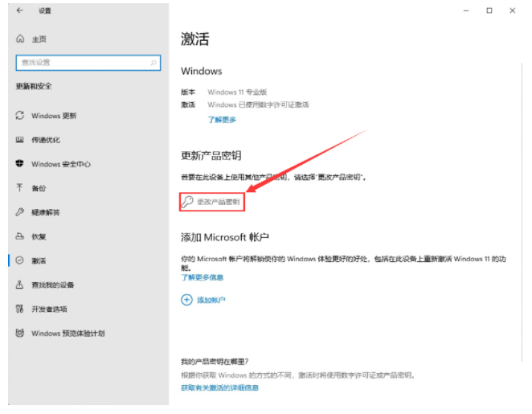Image resolution: width=532 pixels, height=414 pixels.
Task: Click the Home (主页) house icon
Action: (20, 39)
